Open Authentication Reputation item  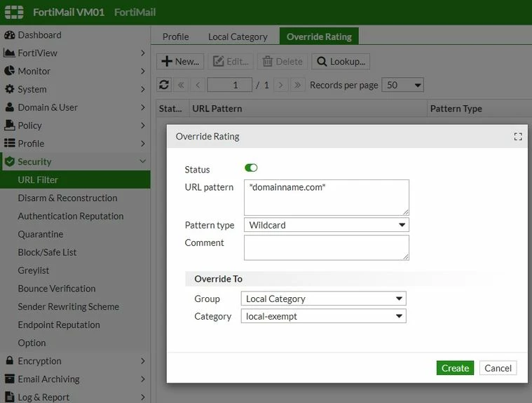tap(71, 216)
